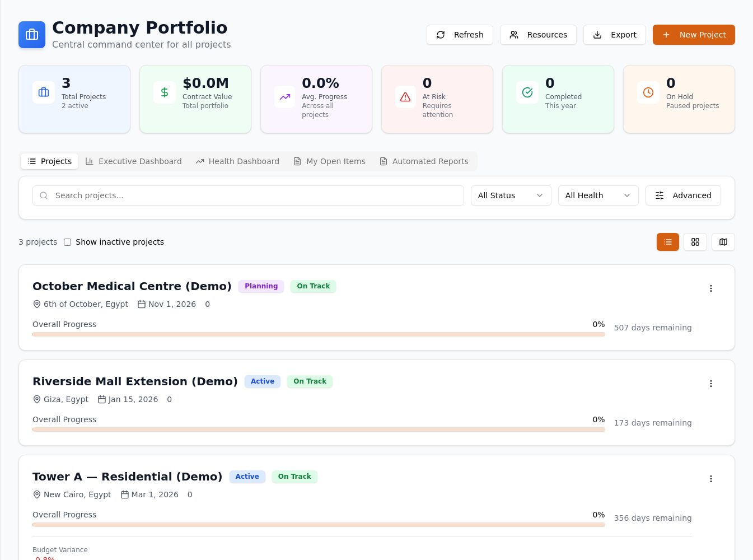Open the My Open Items tab

click(329, 161)
